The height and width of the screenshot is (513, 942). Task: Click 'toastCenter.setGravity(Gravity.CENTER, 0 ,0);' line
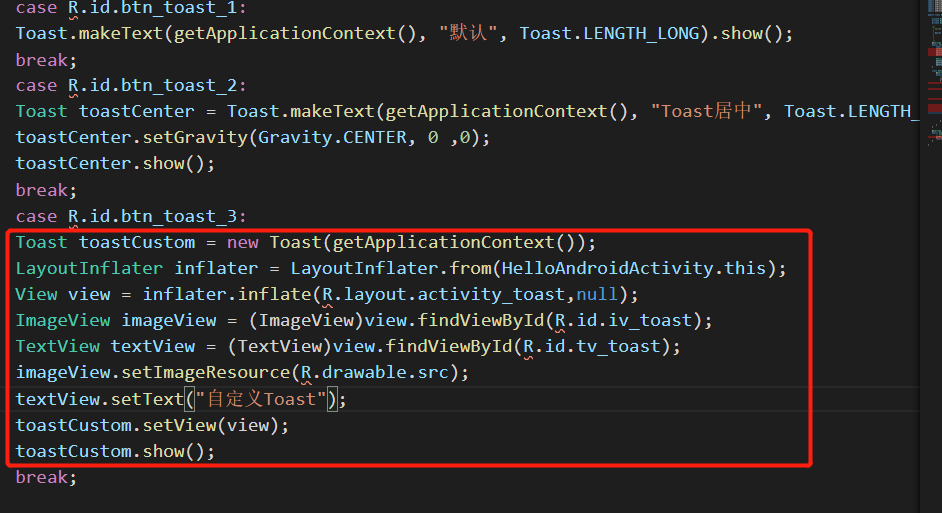pos(253,138)
